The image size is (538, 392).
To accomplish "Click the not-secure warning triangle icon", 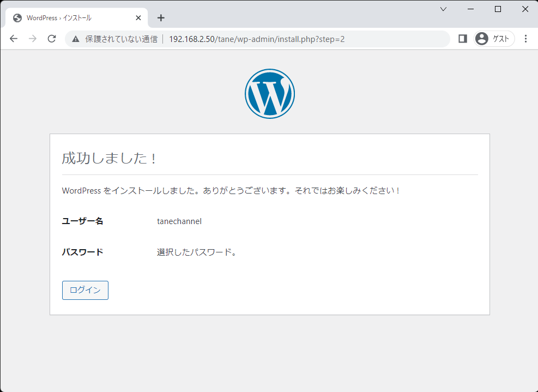I will 75,39.
